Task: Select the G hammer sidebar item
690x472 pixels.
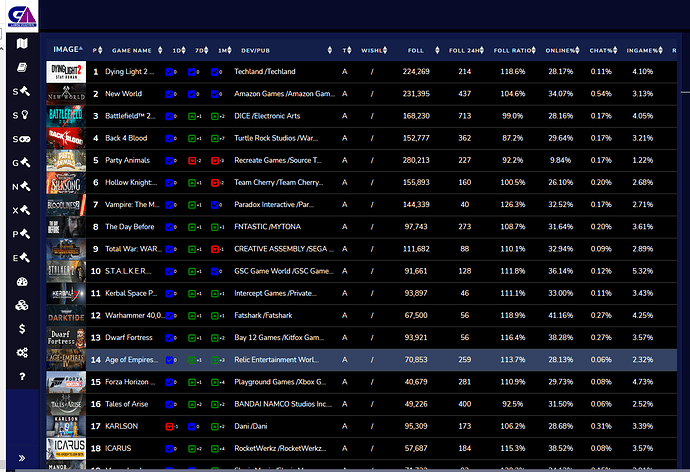Action: [x=21, y=163]
